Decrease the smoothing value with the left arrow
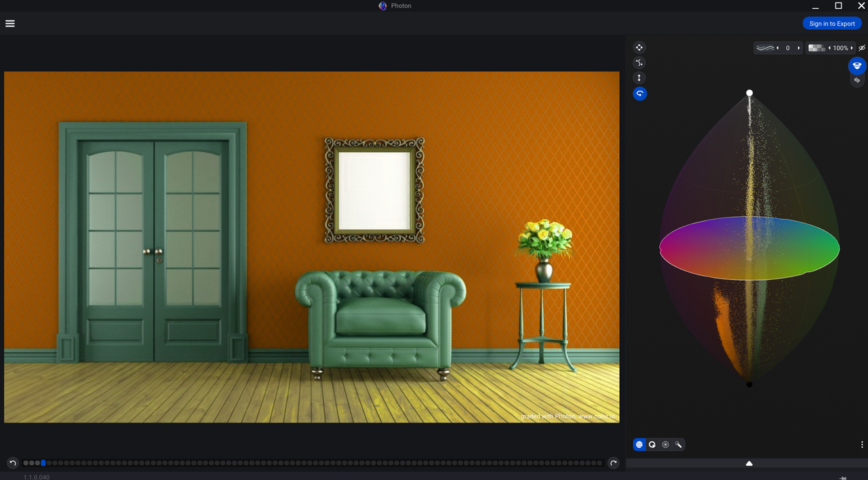Viewport: 868px width, 480px height. tap(778, 48)
